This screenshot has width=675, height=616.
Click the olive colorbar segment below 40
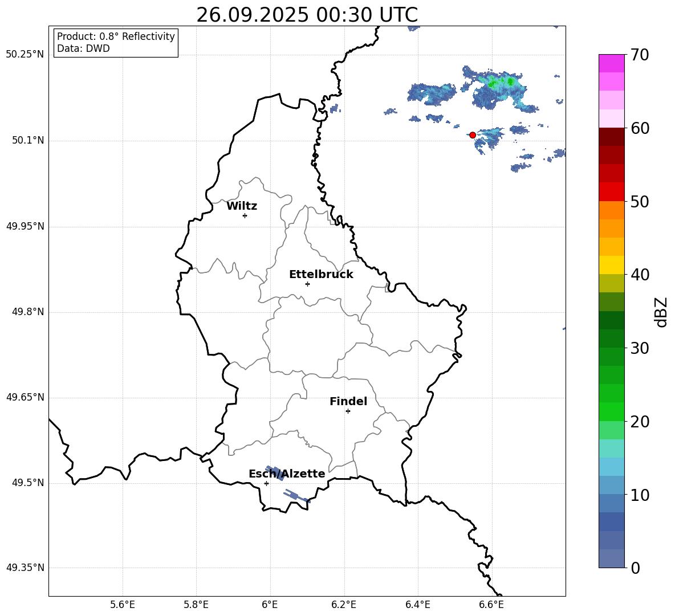(x=611, y=283)
